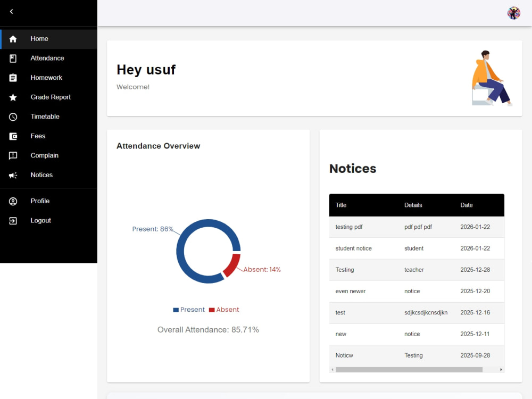Select the 'even newer' notice title
Image resolution: width=532 pixels, height=399 pixels.
click(x=351, y=291)
